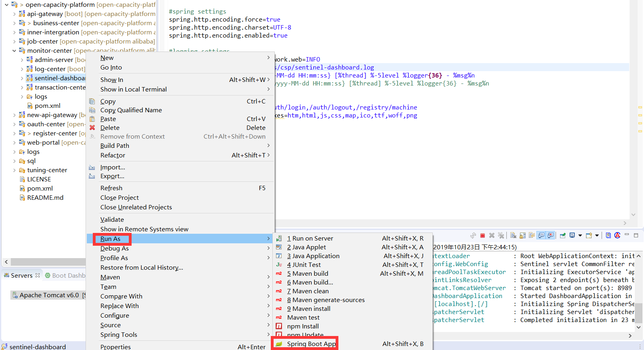
Task: Clear the console output
Action: click(513, 235)
